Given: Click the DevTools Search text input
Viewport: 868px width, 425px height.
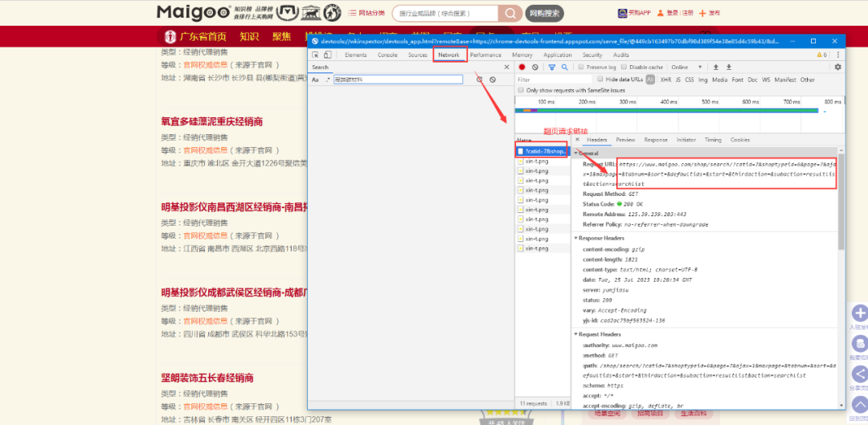Looking at the screenshot, I should 398,80.
